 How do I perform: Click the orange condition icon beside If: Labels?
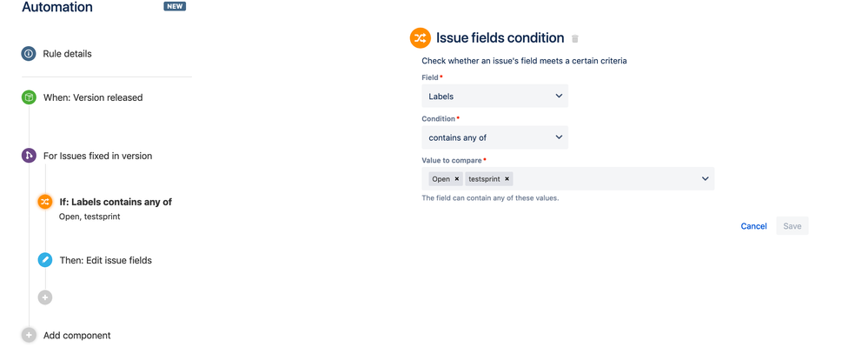(x=45, y=202)
